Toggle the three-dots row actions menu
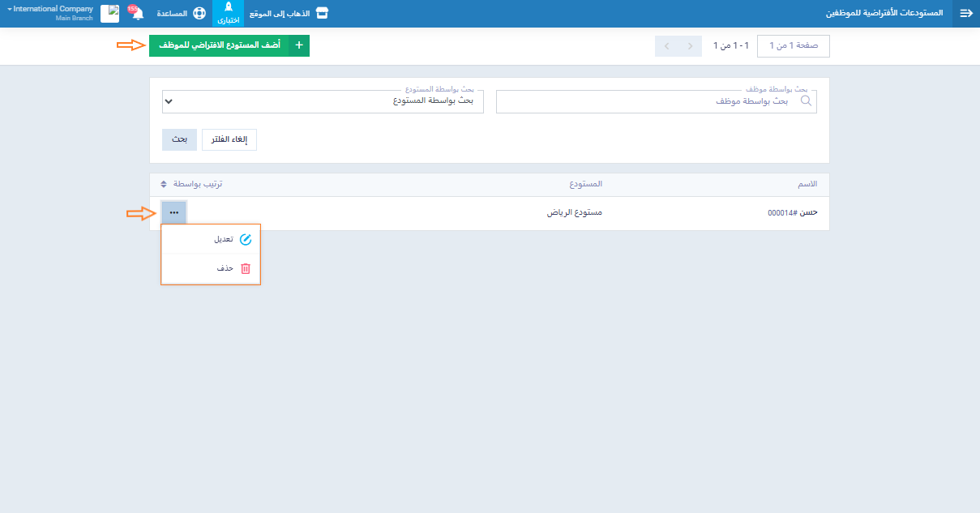Image resolution: width=980 pixels, height=513 pixels. pos(173,212)
